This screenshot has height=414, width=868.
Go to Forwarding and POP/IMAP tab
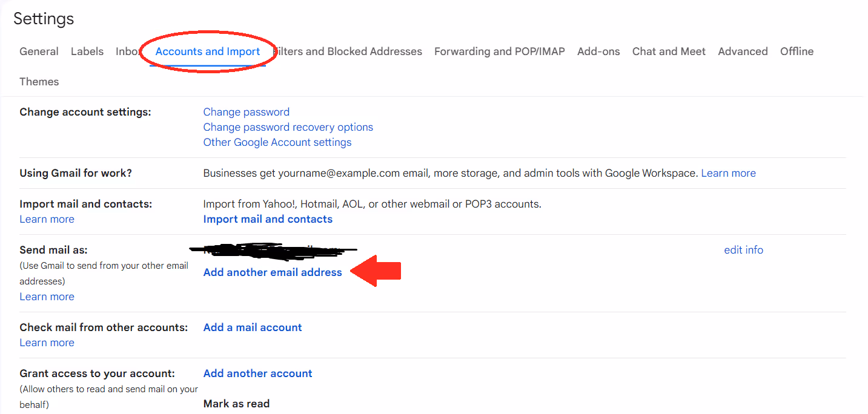coord(500,51)
